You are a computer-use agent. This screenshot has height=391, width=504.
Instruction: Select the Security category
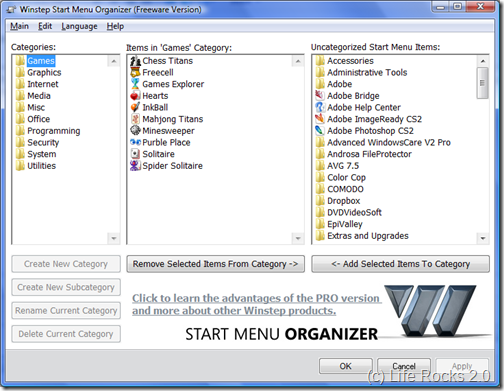click(x=43, y=142)
